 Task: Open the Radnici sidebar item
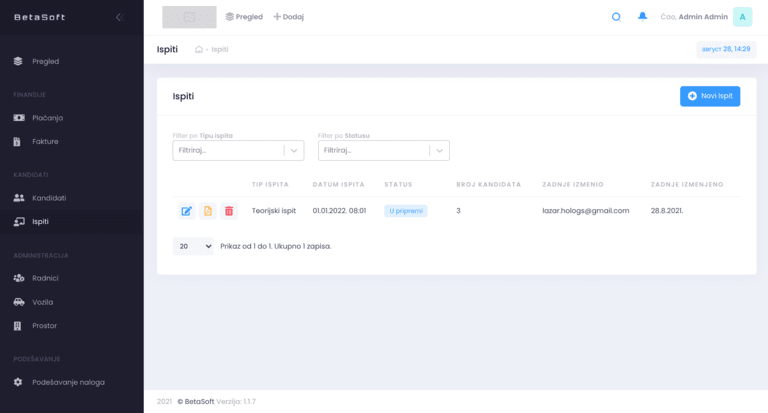click(x=72, y=278)
